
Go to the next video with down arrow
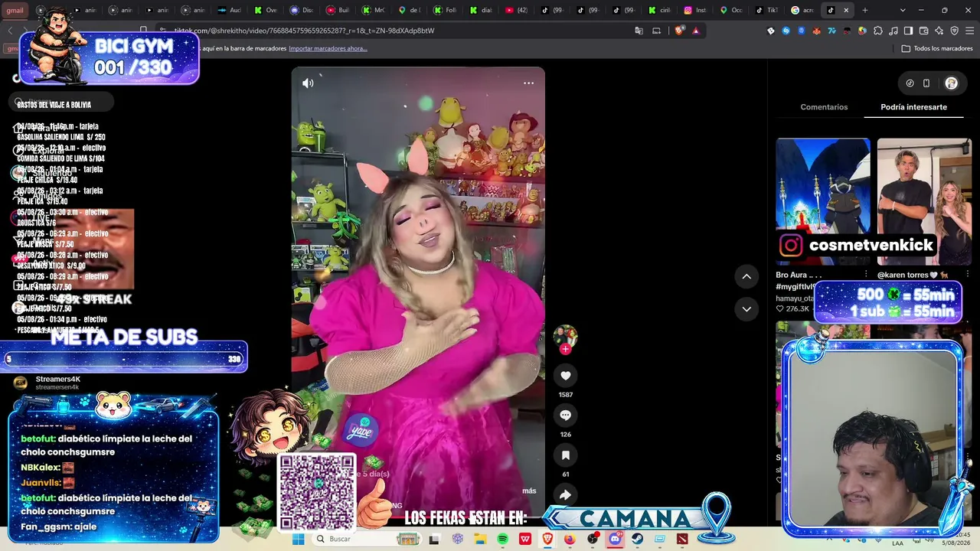(x=746, y=309)
